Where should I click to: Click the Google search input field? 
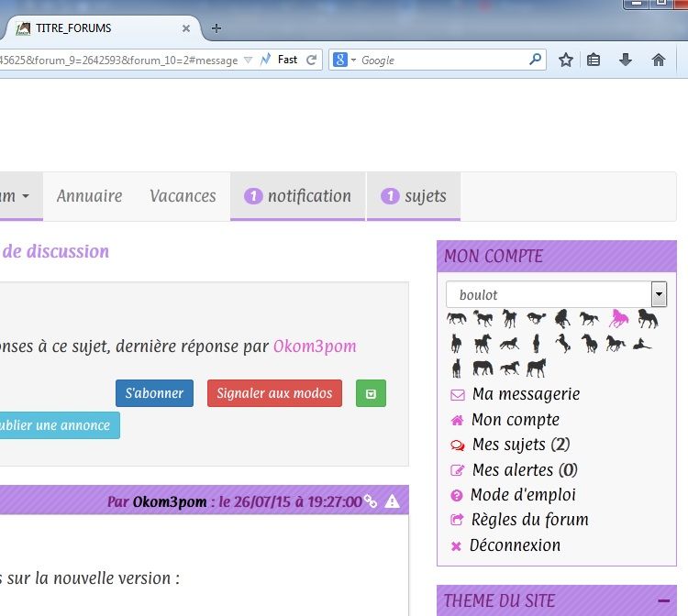click(x=440, y=60)
